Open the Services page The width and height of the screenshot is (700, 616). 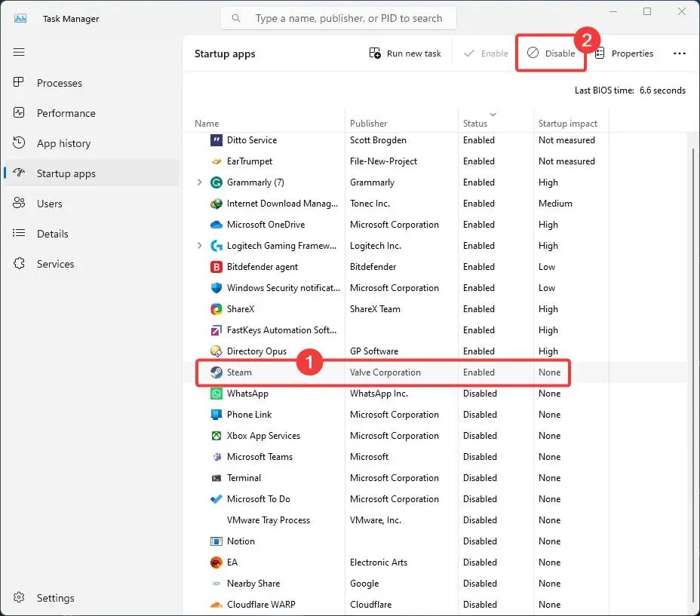(x=91, y=264)
